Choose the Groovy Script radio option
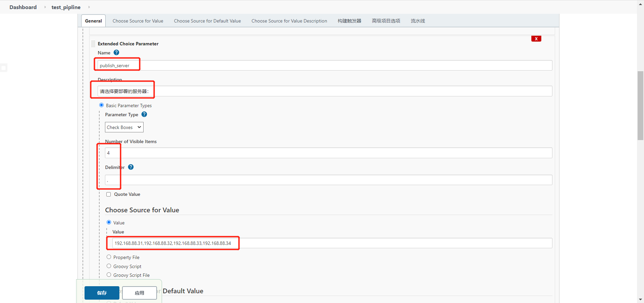 tap(109, 266)
